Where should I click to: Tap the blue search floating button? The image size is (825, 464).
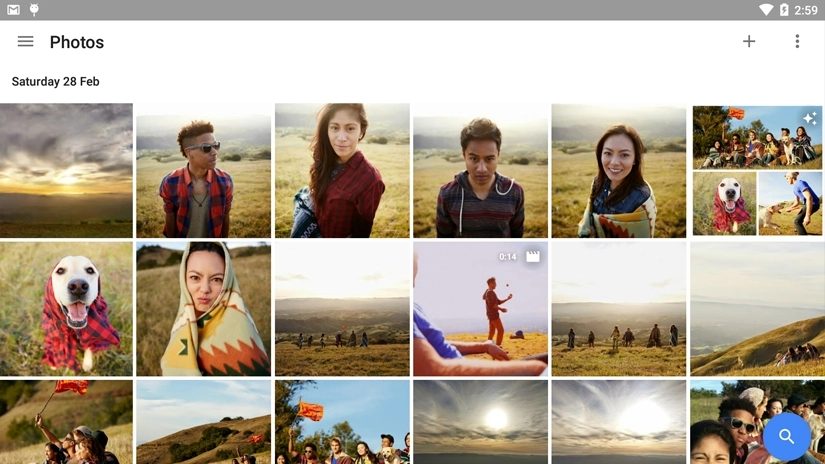point(787,436)
